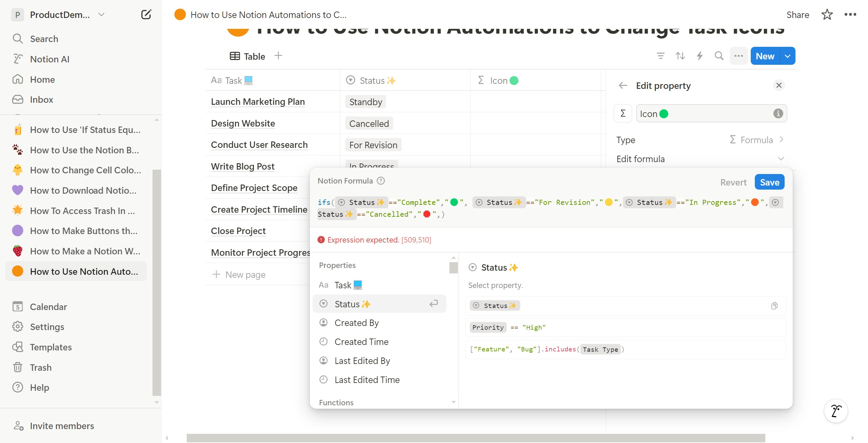Open the Calendar sidebar item
868x443 pixels.
click(x=48, y=307)
